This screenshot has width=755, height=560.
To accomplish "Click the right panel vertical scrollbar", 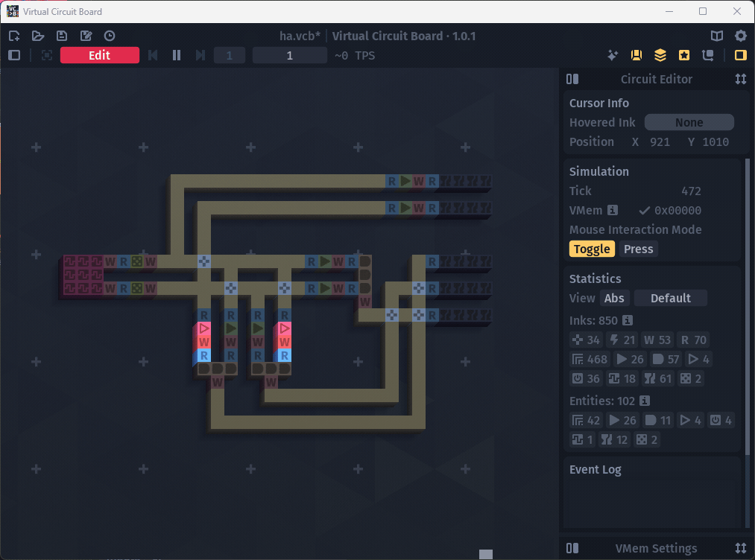I will point(748,306).
